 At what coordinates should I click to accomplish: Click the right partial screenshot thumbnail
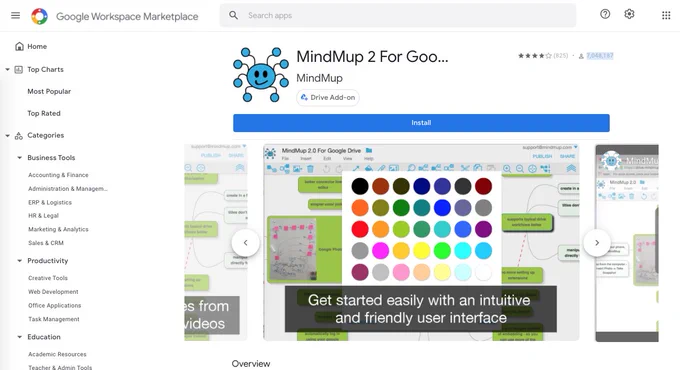[x=627, y=243]
